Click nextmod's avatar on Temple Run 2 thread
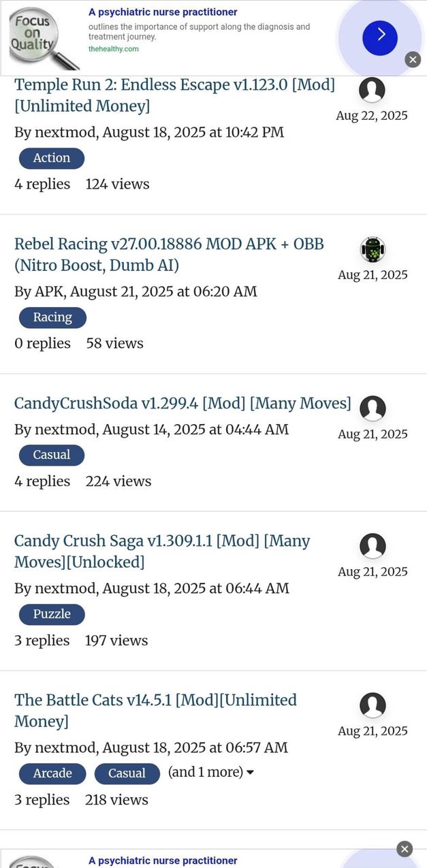The height and width of the screenshot is (868, 427). pos(372,90)
